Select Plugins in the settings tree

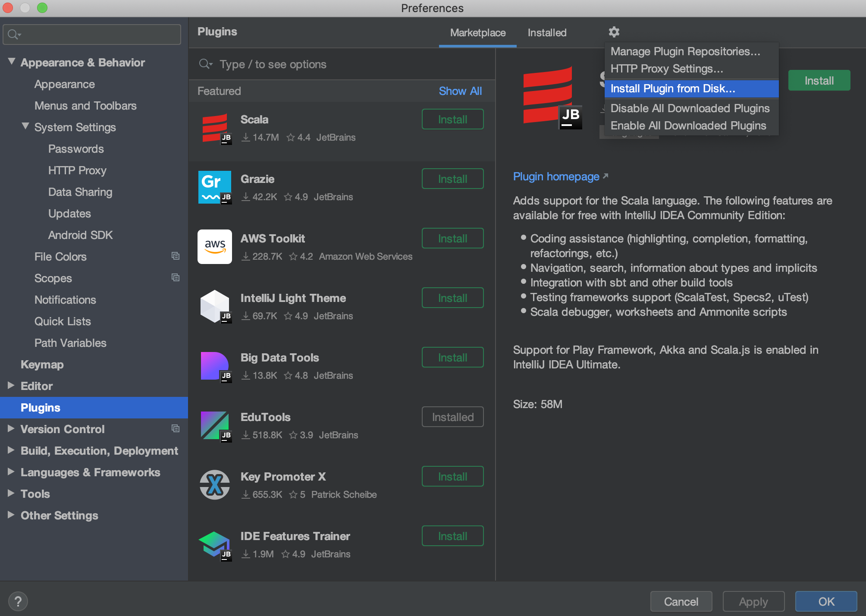point(94,407)
